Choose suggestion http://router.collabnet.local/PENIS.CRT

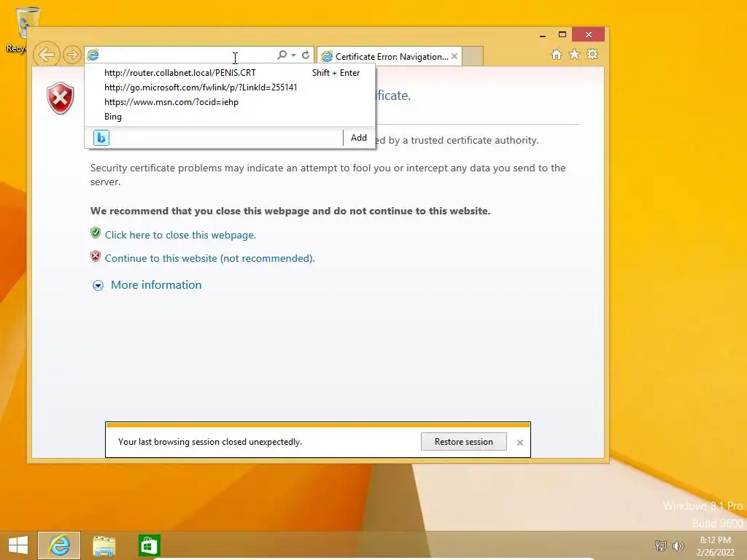click(x=230, y=73)
